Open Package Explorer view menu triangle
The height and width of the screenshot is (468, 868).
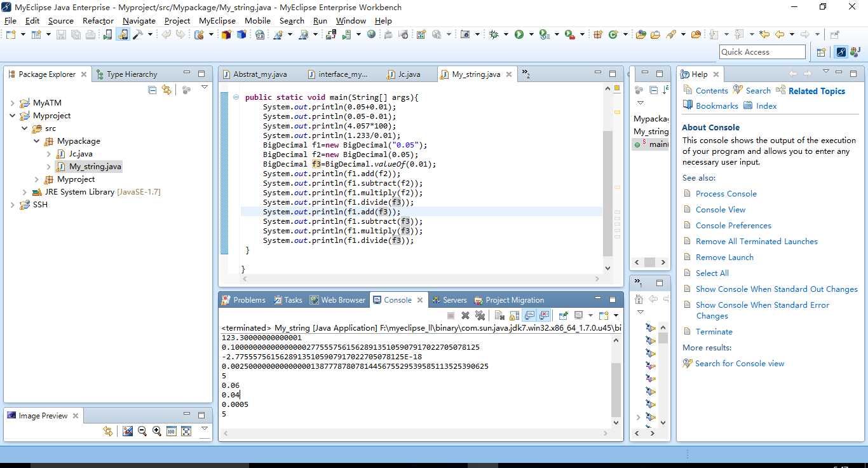205,87
